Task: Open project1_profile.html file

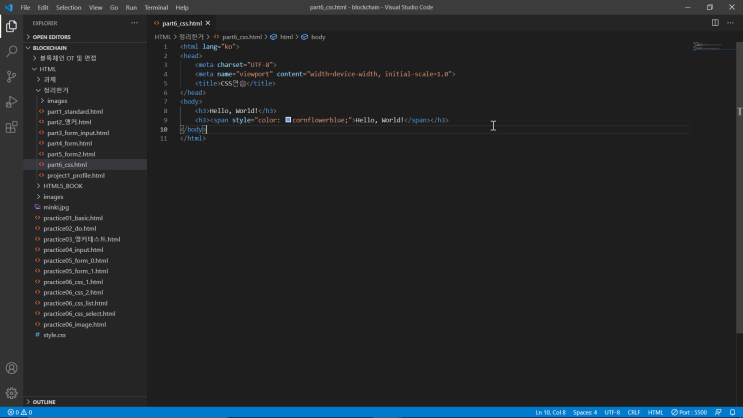Action: [76, 175]
